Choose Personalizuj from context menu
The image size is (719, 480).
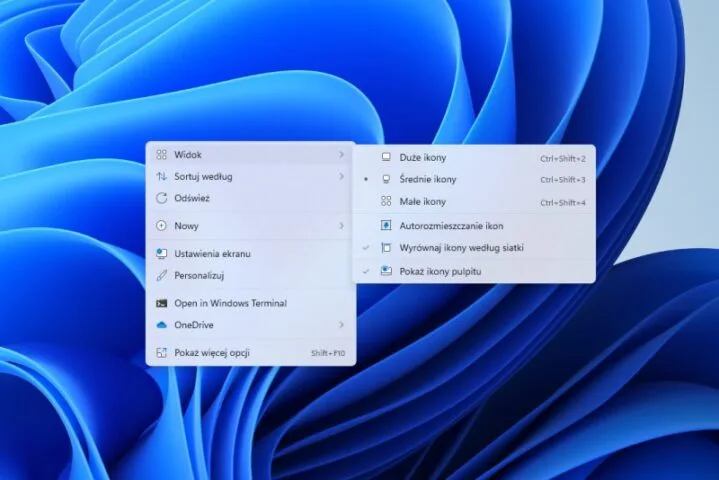[251, 276]
